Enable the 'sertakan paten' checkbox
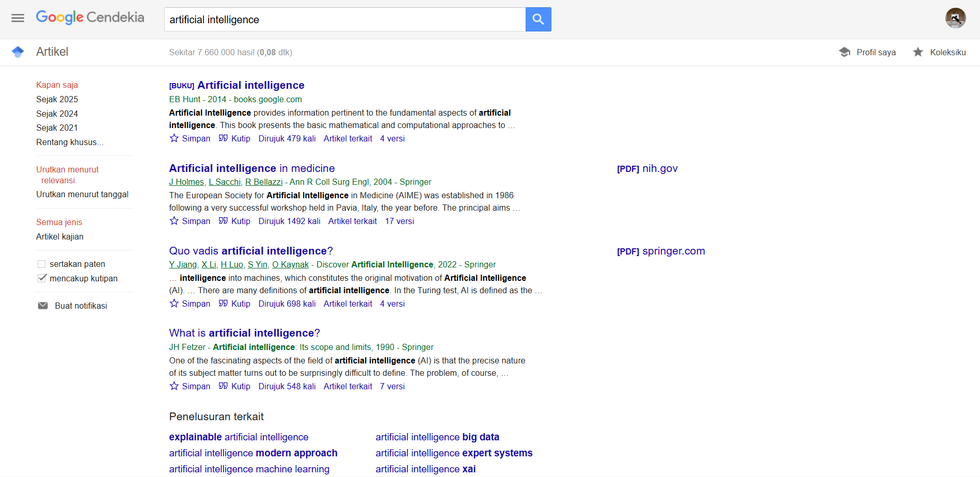 pos(42,264)
